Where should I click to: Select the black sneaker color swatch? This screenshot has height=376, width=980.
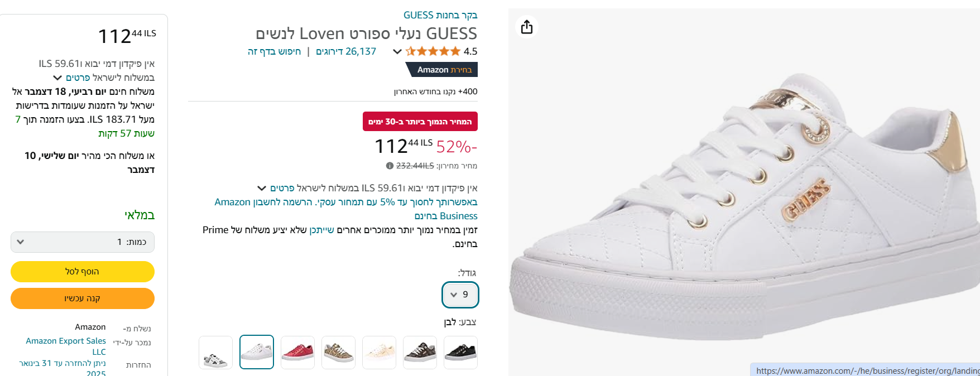click(x=460, y=353)
